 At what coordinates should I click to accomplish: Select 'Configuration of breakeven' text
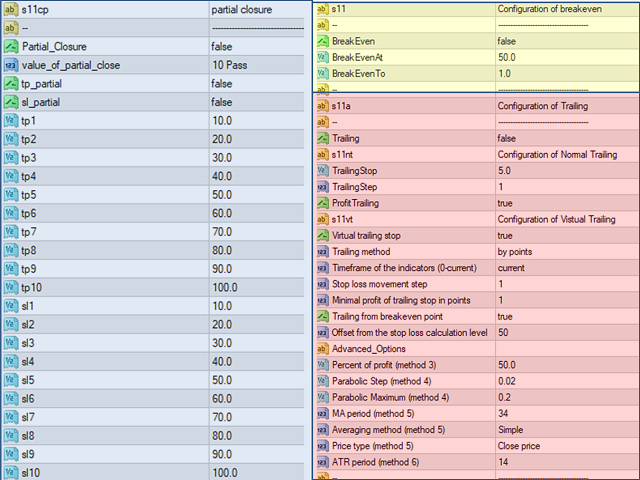(x=549, y=9)
